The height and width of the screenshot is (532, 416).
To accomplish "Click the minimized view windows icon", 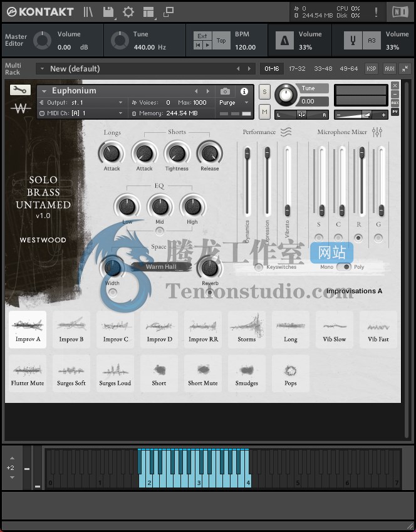I will click(x=169, y=12).
